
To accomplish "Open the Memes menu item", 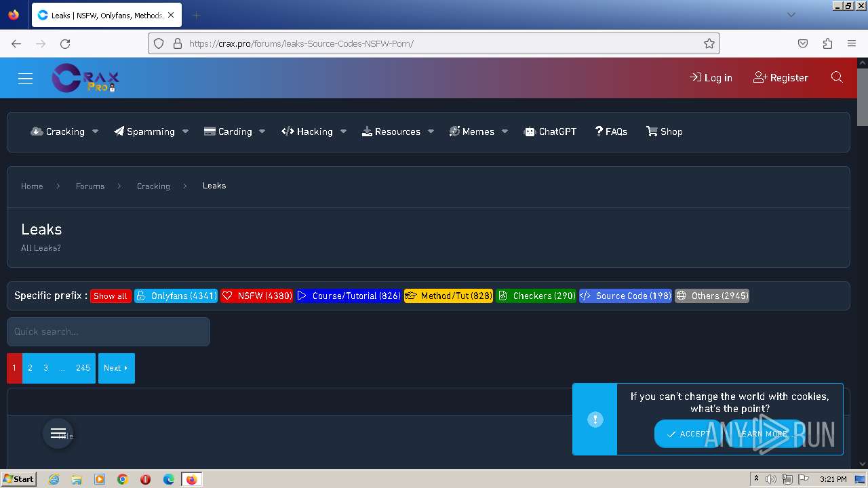I will (471, 131).
